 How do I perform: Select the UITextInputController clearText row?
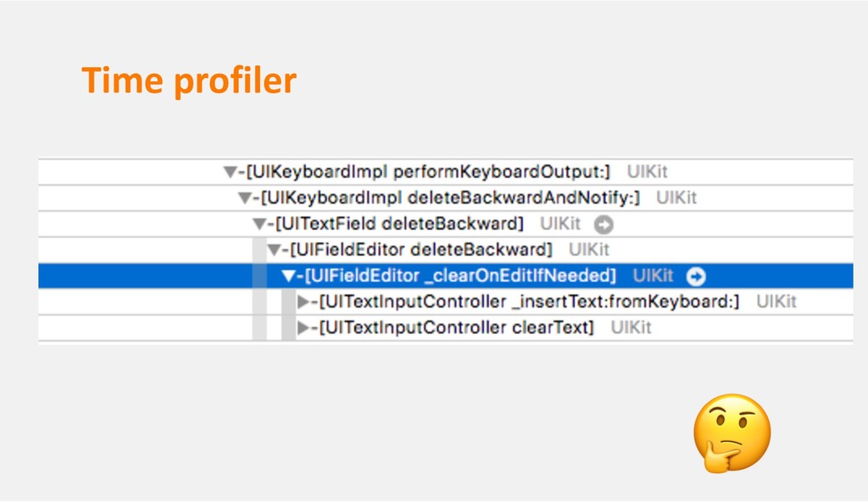pos(446,328)
